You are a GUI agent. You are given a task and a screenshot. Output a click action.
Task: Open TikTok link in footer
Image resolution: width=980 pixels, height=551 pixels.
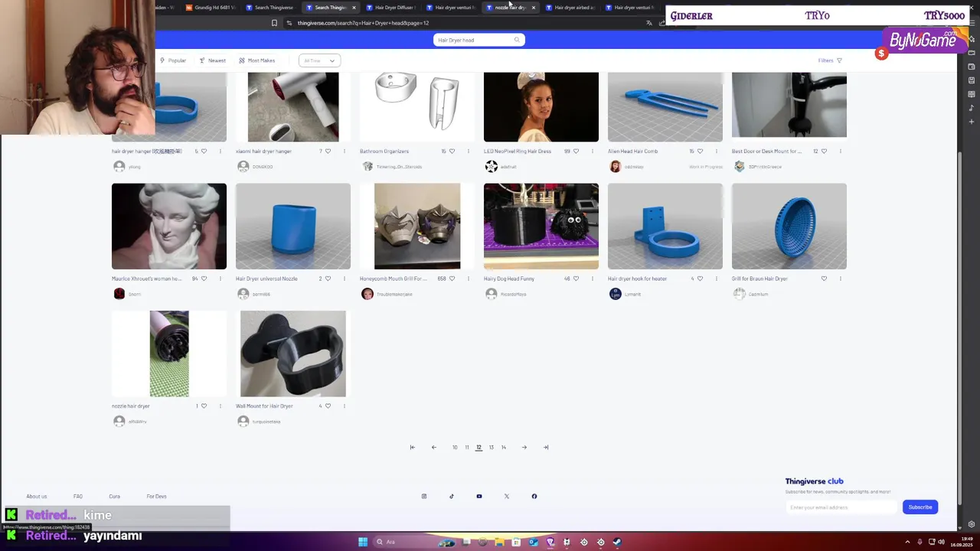(x=452, y=497)
